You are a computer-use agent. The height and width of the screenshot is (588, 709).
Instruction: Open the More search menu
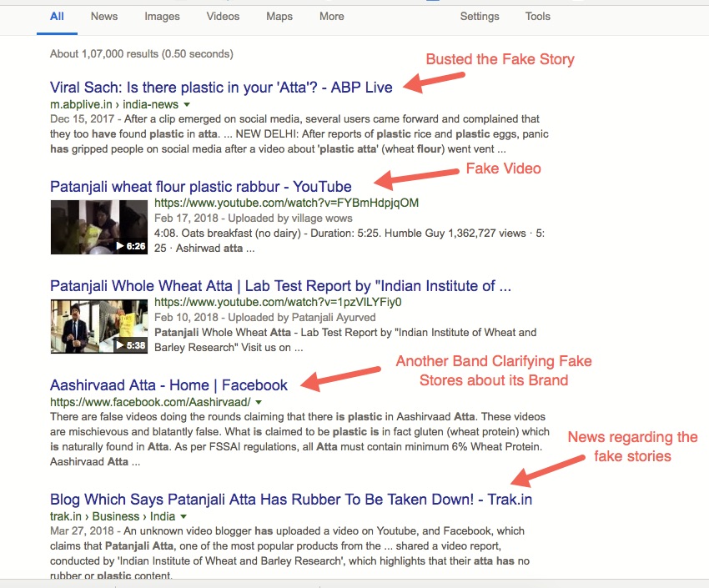(332, 17)
